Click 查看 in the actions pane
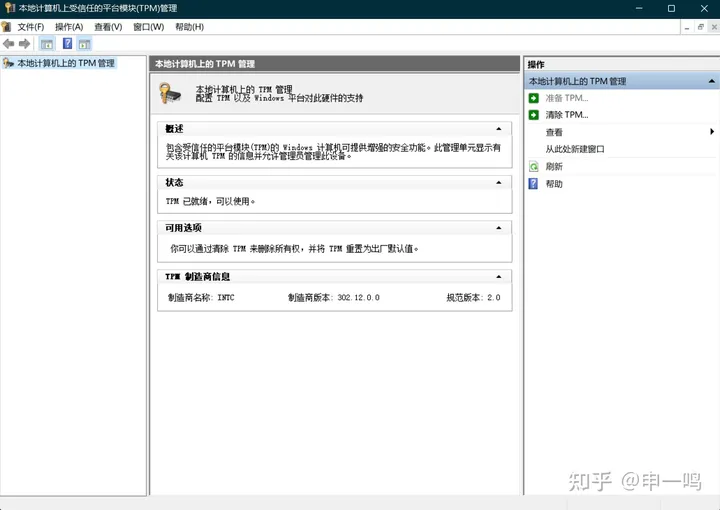 [554, 132]
